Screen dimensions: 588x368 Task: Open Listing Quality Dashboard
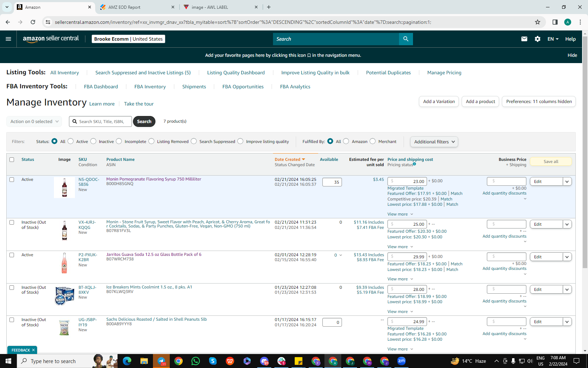pos(236,73)
